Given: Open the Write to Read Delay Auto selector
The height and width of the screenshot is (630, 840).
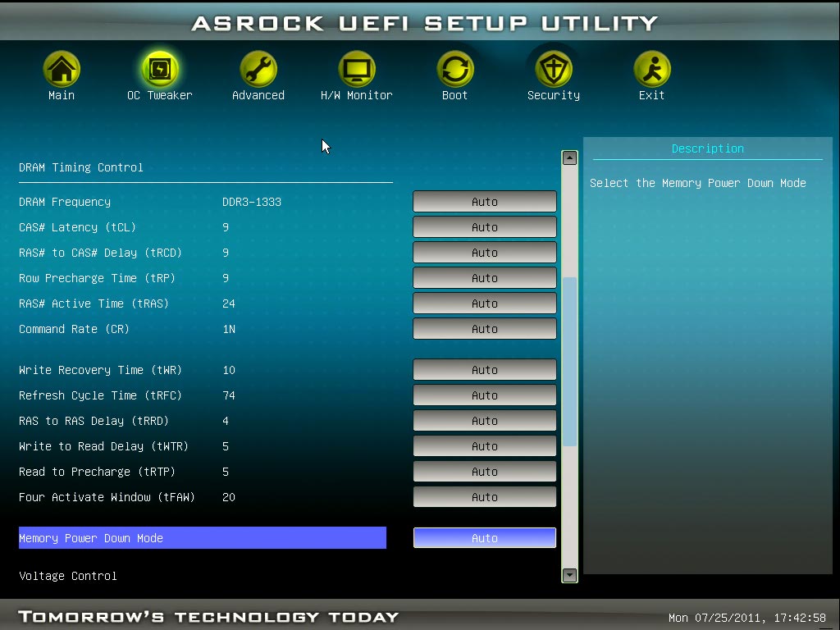Looking at the screenshot, I should click(x=485, y=446).
